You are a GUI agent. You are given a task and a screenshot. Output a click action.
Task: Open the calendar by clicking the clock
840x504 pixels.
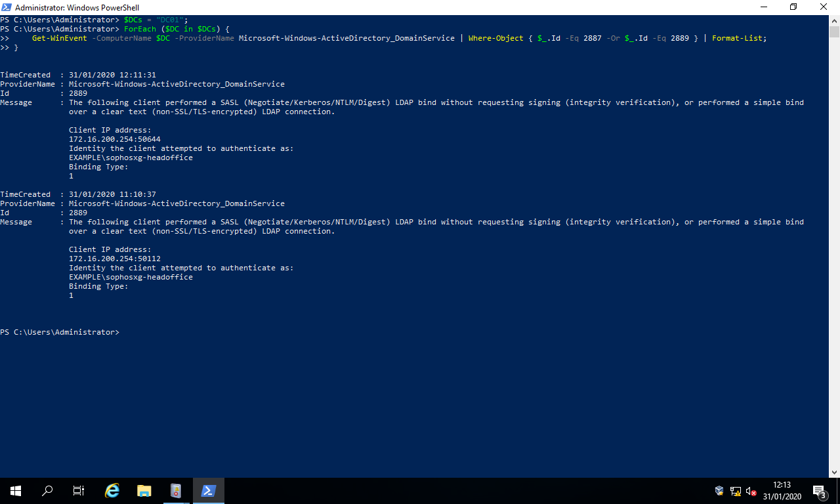coord(782,490)
